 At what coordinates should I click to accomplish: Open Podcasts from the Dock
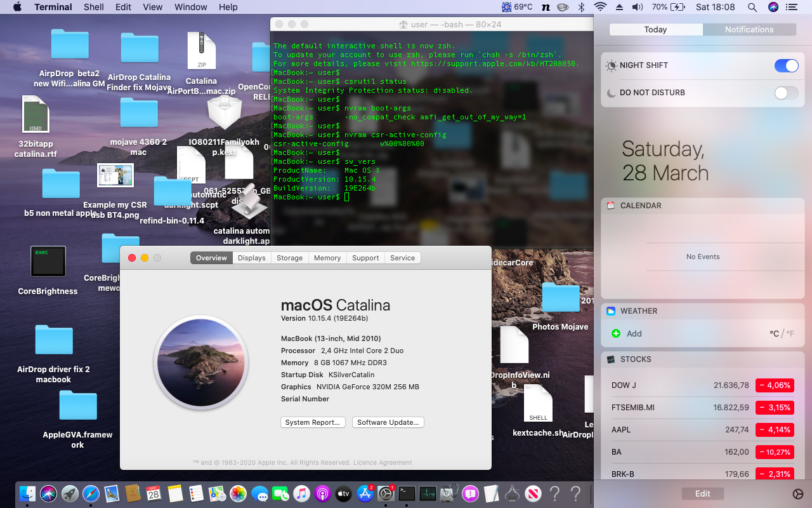coord(322,493)
